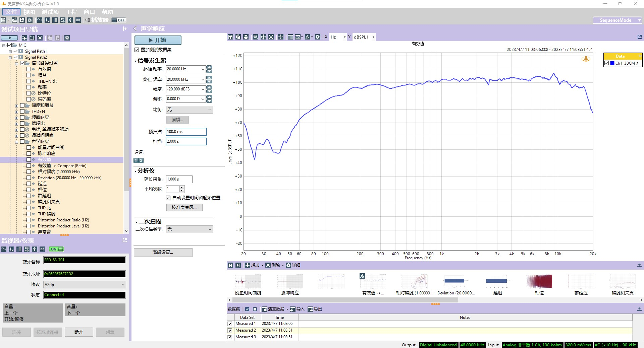Open graph settings gear icon

pos(318,37)
